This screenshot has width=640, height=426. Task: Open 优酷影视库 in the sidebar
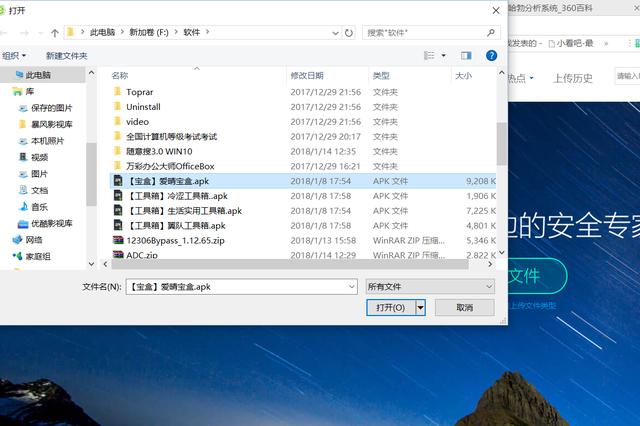point(46,223)
